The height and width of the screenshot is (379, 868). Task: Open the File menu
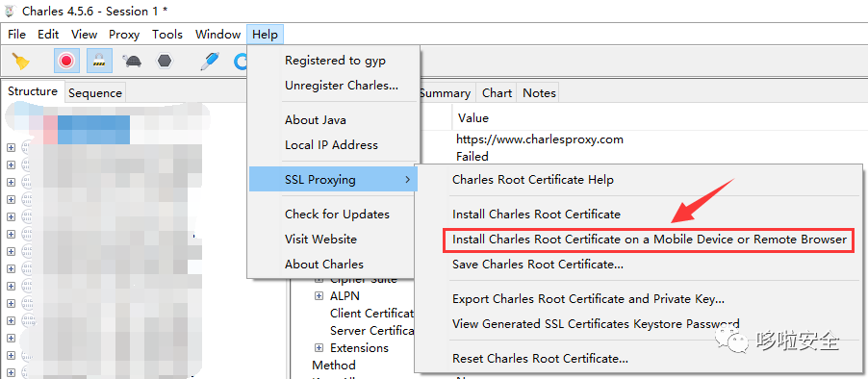point(16,35)
